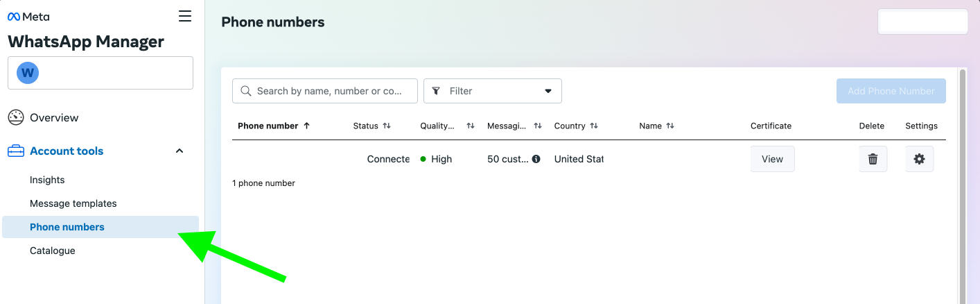Screen dimensions: 980x304
Task: Click the Certificate column header
Action: 771,126
